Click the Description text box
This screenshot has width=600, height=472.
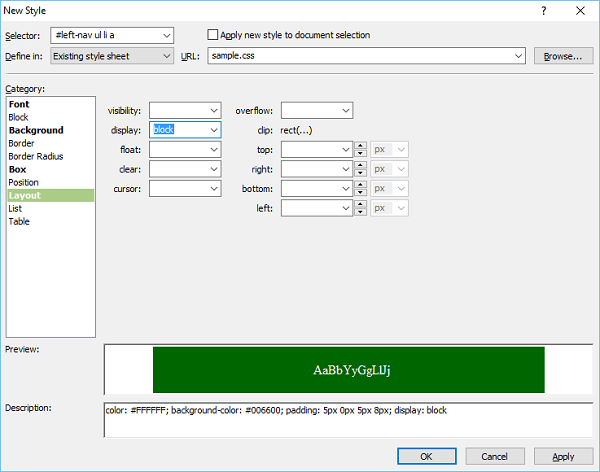click(x=348, y=420)
